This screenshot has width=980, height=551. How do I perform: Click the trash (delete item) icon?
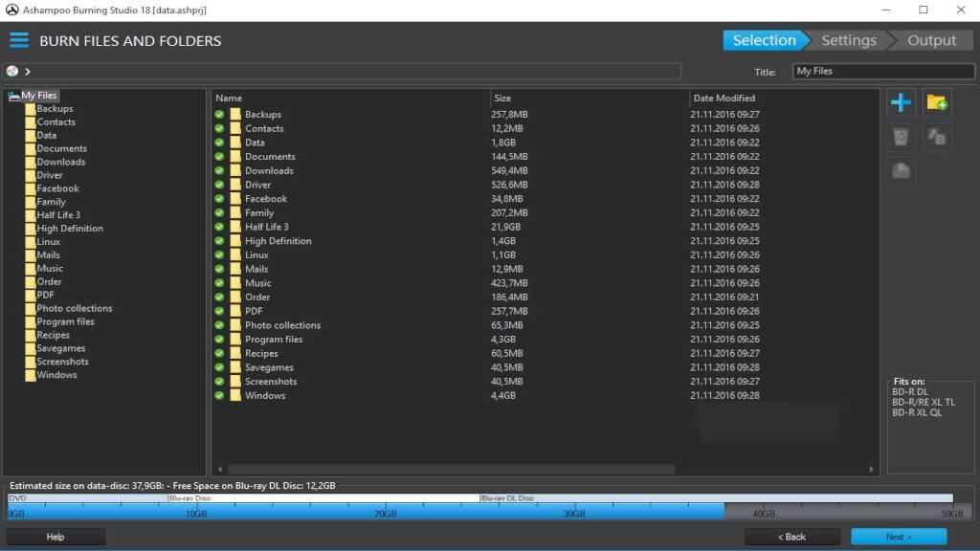(900, 137)
